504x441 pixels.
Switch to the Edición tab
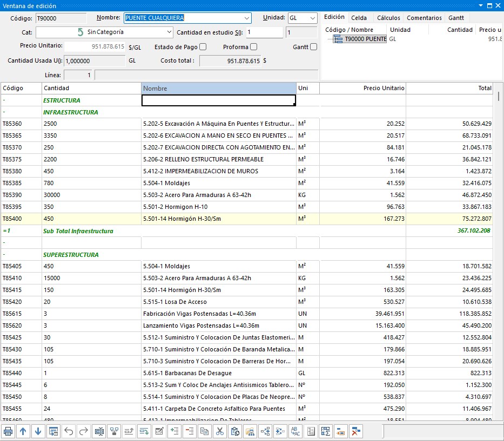point(334,17)
